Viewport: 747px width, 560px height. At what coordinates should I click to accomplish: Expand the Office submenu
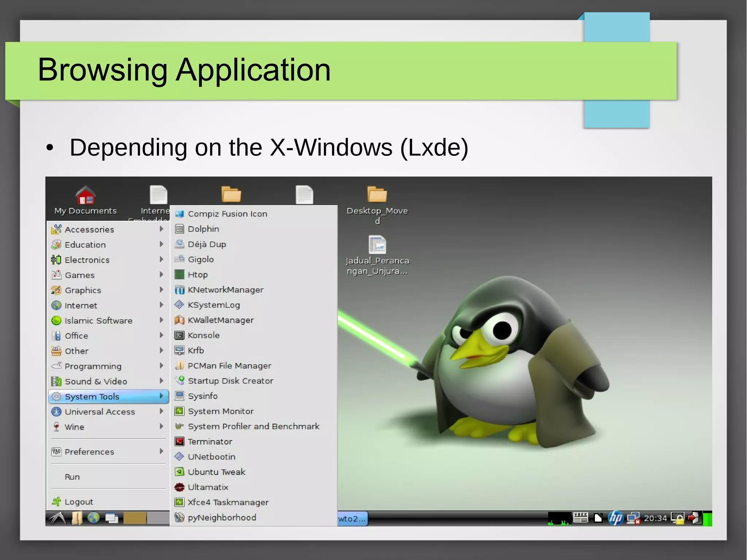pos(108,336)
